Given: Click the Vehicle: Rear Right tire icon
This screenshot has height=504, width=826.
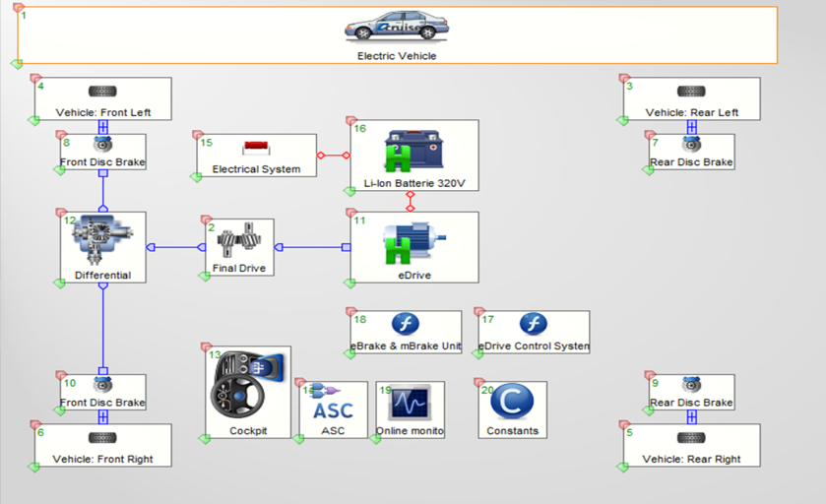Looking at the screenshot, I should [691, 437].
